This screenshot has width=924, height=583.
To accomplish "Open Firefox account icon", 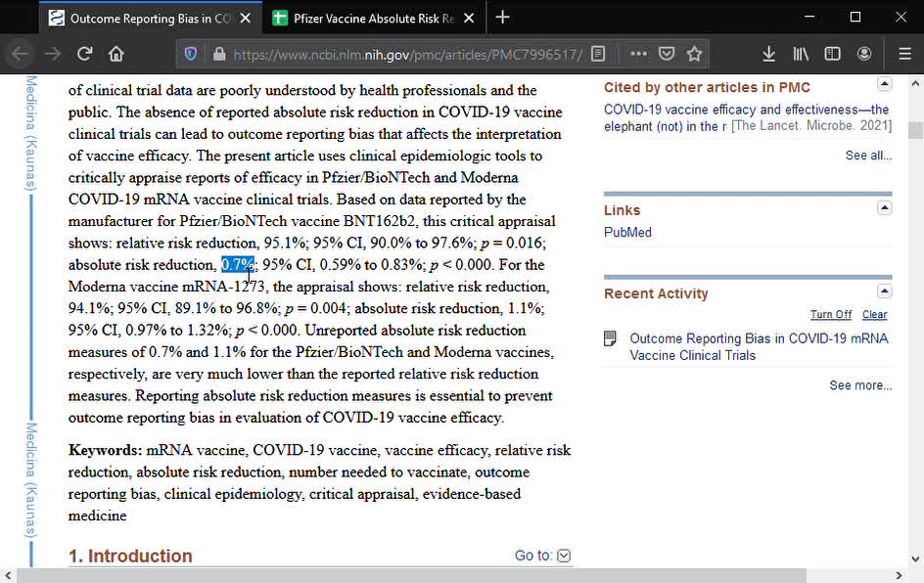I will (864, 54).
